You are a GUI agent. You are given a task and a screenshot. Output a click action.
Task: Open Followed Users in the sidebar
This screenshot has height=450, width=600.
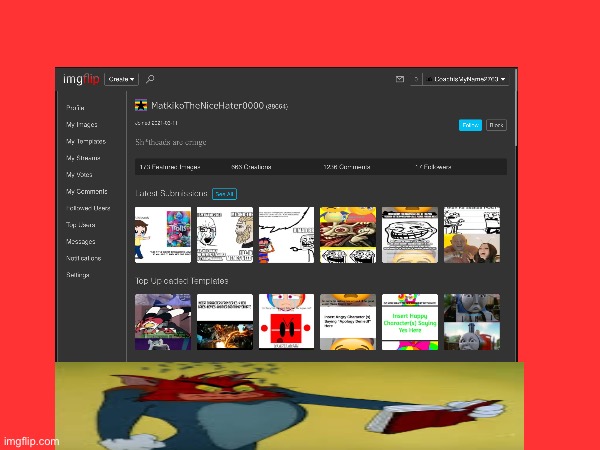click(88, 208)
